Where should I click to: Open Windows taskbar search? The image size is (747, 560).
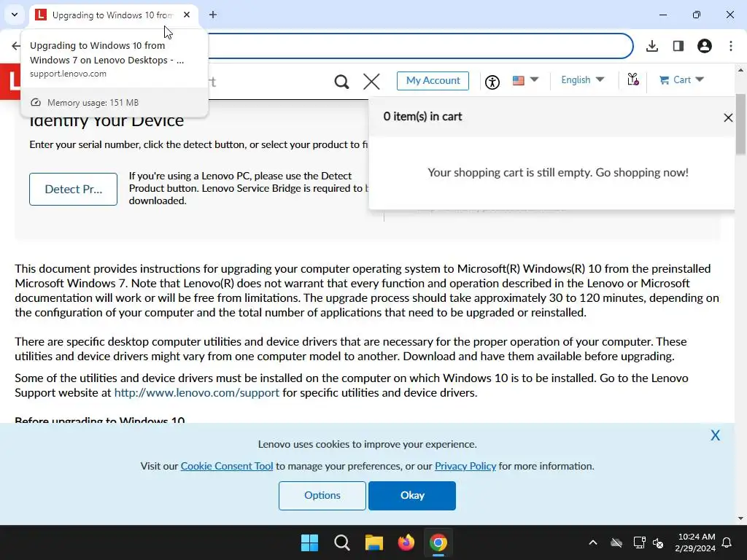[342, 542]
